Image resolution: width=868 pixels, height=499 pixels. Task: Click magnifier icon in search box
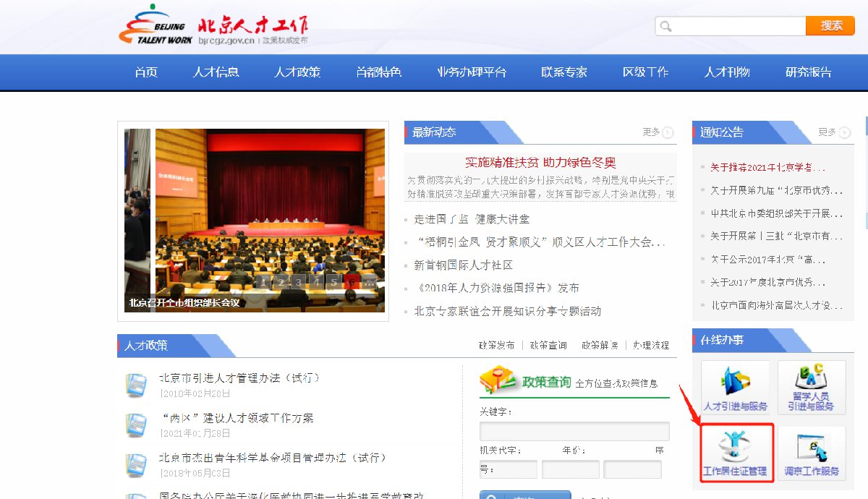coord(665,26)
